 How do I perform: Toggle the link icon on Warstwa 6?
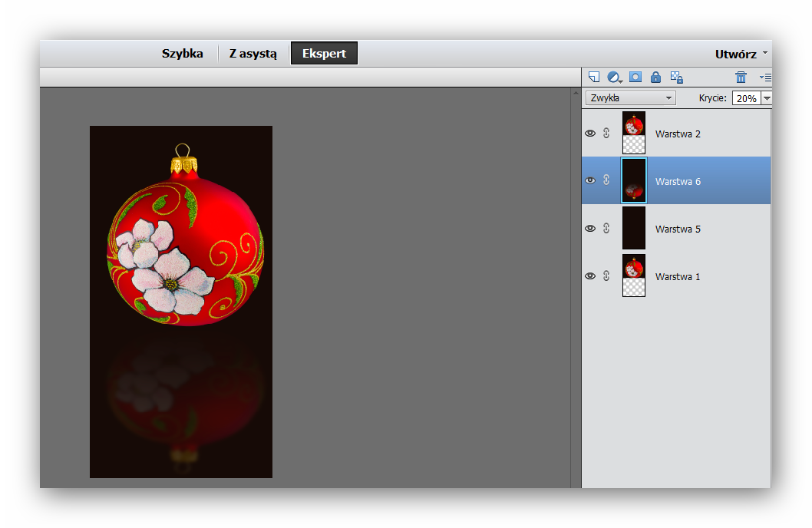pos(606,180)
